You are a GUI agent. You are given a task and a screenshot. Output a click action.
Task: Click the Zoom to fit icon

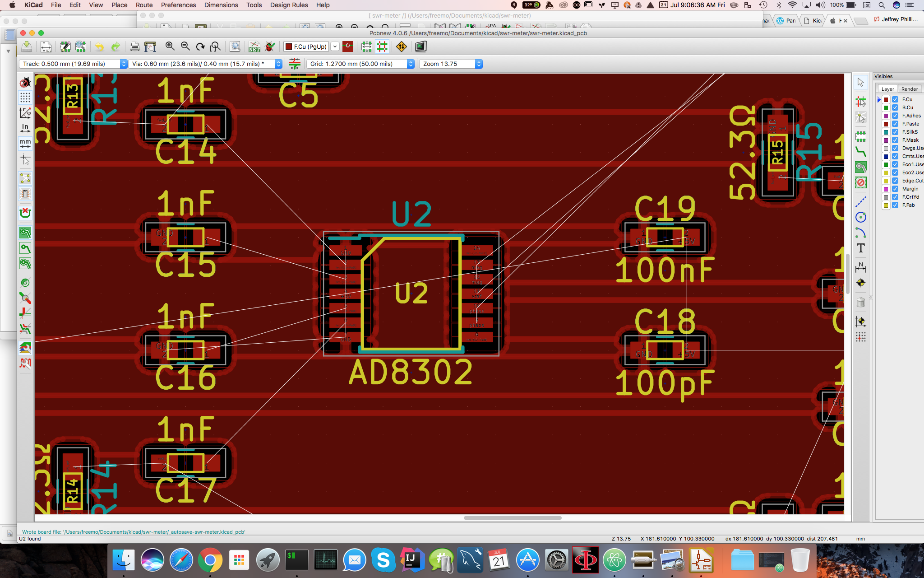pos(216,47)
